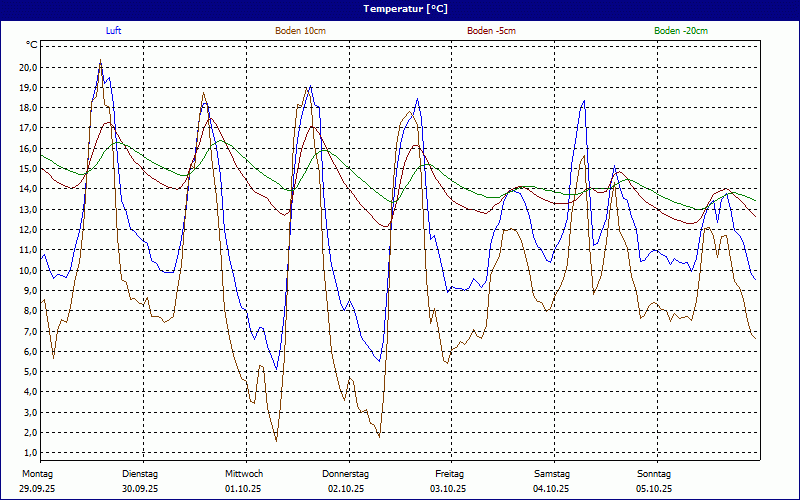Click the 'Mittwoch' day label
The width and height of the screenshot is (800, 500).
[x=244, y=474]
